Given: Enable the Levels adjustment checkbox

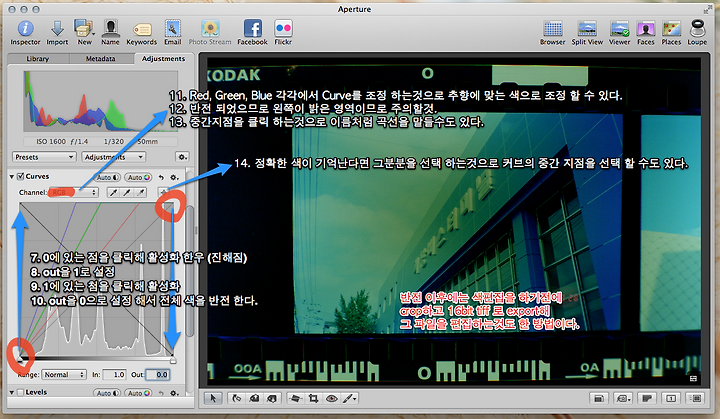Looking at the screenshot, I should point(20,392).
